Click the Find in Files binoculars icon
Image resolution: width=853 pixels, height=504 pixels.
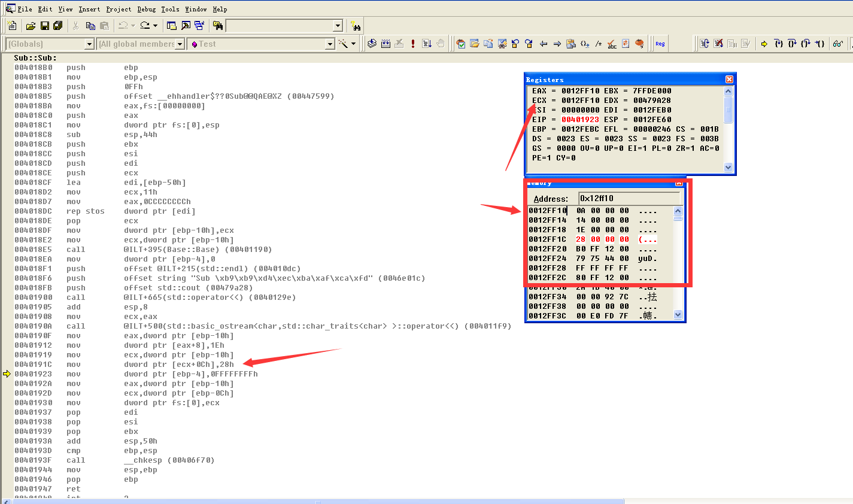[x=218, y=26]
